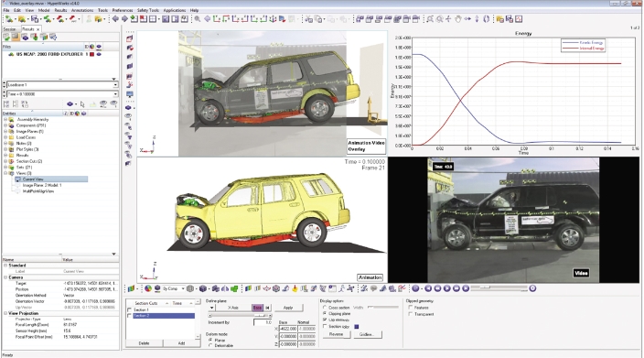Screen dimensions: 644x358
Task: Open the Safety Tools menu
Action: 148,10
